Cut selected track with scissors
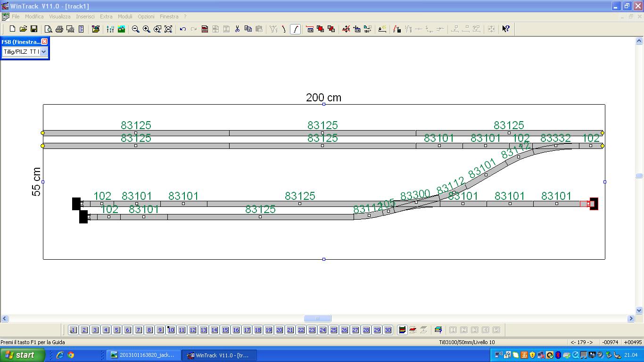 [237, 29]
